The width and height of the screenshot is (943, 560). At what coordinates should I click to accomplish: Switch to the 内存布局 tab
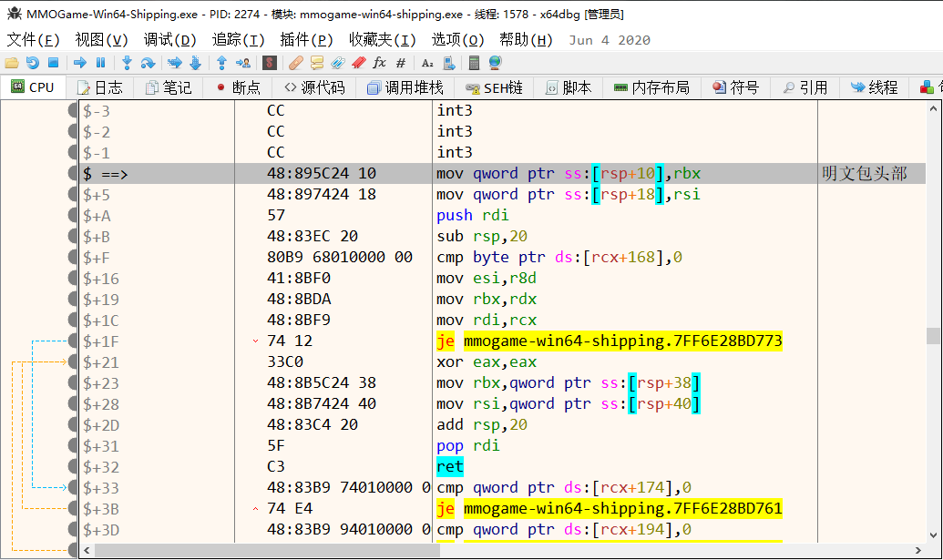pyautogui.click(x=652, y=87)
